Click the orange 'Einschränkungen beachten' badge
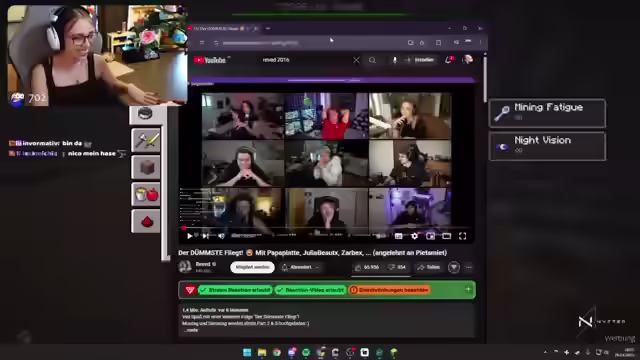Screen dimensions: 640x360 (390, 290)
